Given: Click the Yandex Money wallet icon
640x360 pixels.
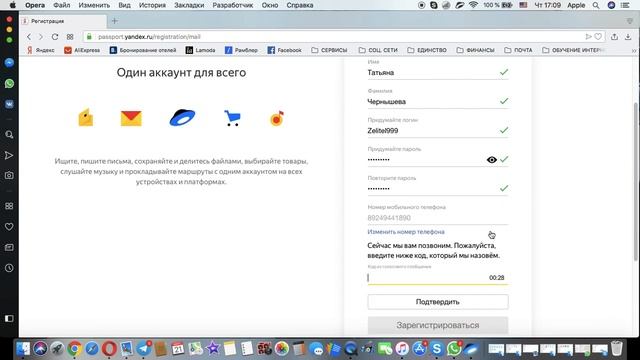Looking at the screenshot, I should pos(86,118).
